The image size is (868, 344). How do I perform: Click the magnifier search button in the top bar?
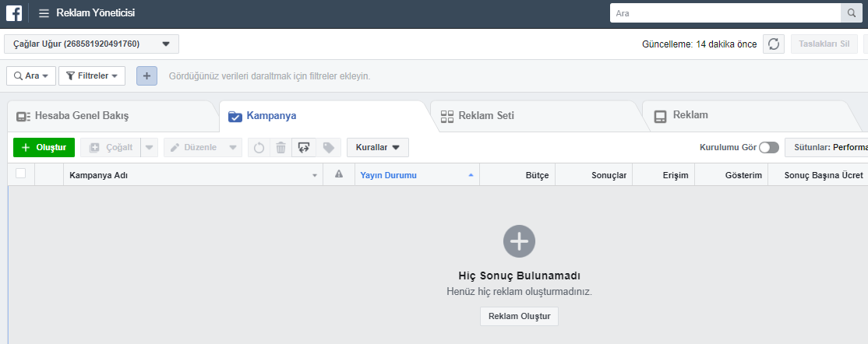click(851, 13)
